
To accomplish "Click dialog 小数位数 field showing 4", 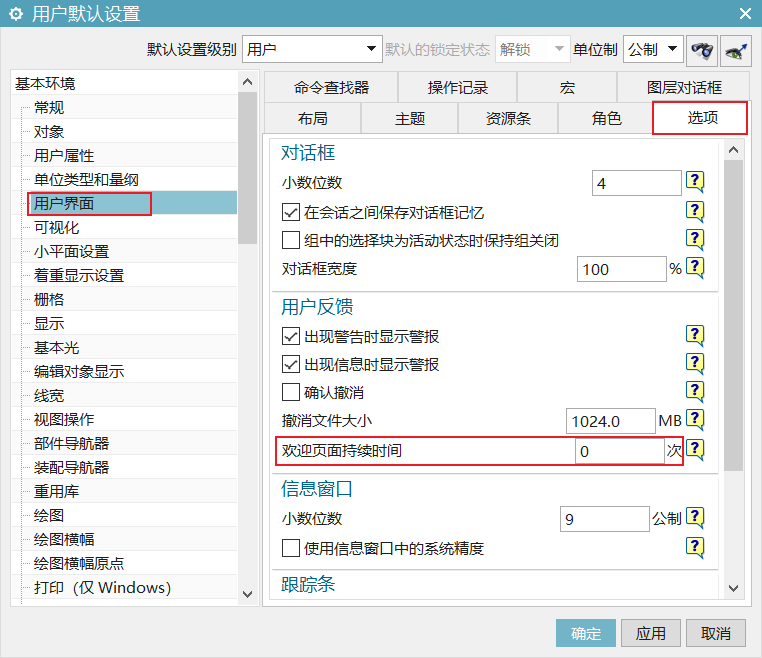I will [637, 183].
